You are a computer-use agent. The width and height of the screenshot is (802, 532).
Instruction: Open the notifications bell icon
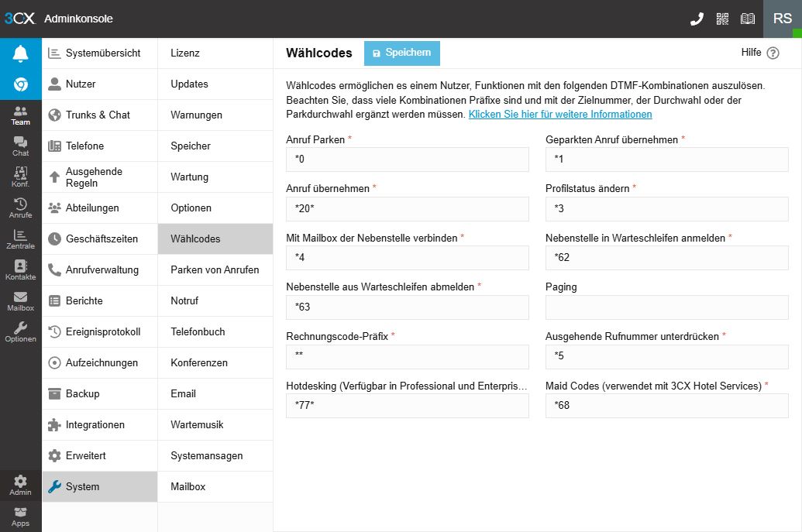pyautogui.click(x=20, y=52)
